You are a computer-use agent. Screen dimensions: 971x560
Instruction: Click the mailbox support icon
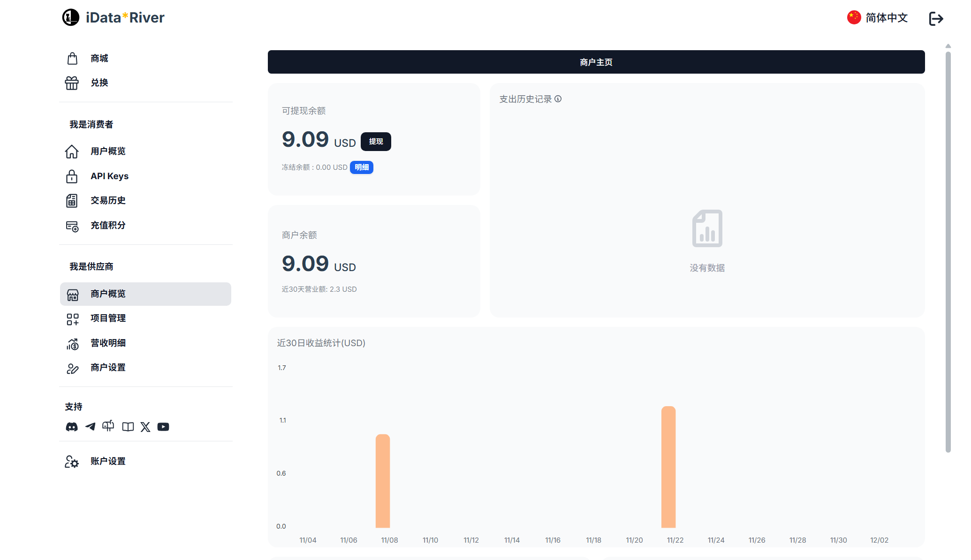click(x=108, y=426)
